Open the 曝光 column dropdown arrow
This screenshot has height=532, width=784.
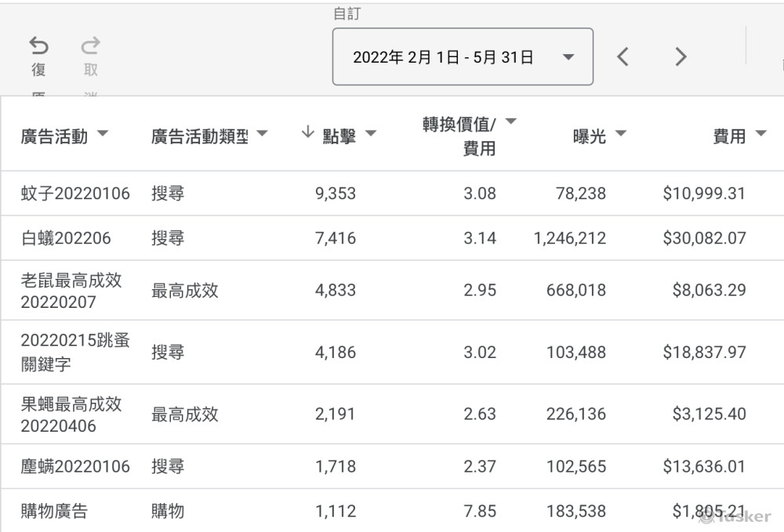pos(621,134)
